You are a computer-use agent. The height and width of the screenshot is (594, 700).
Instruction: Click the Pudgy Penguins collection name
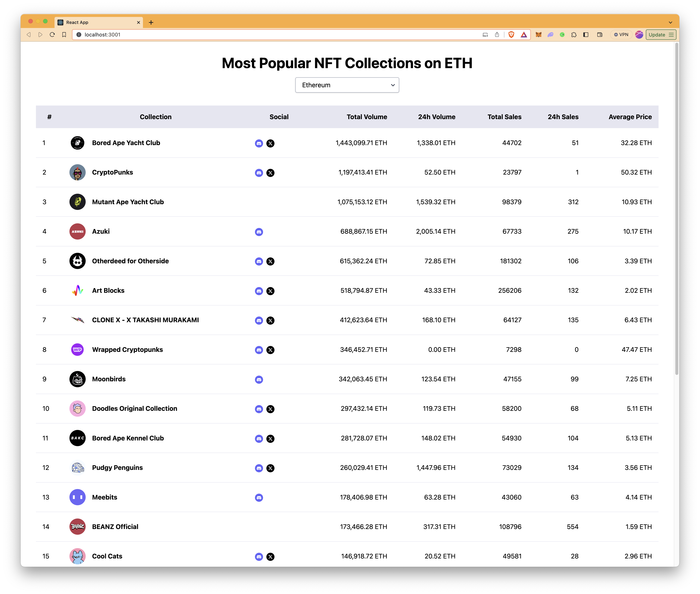pos(117,468)
